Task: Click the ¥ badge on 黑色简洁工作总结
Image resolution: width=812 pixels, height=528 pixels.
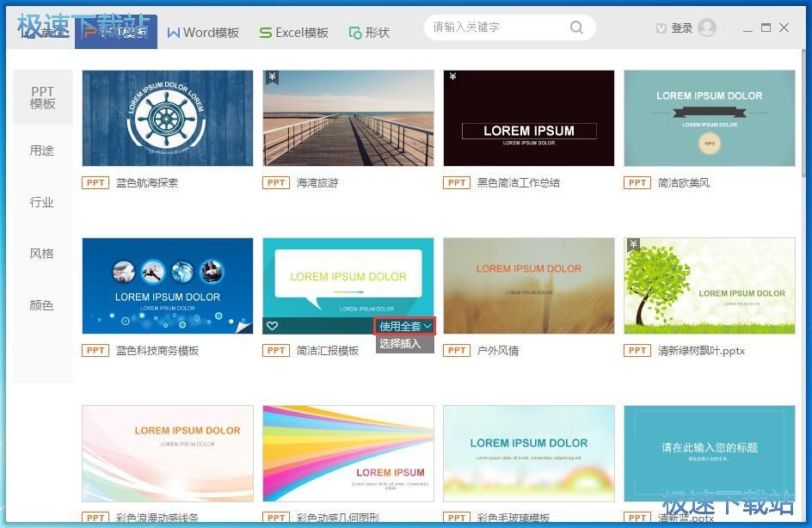Action: (x=452, y=77)
